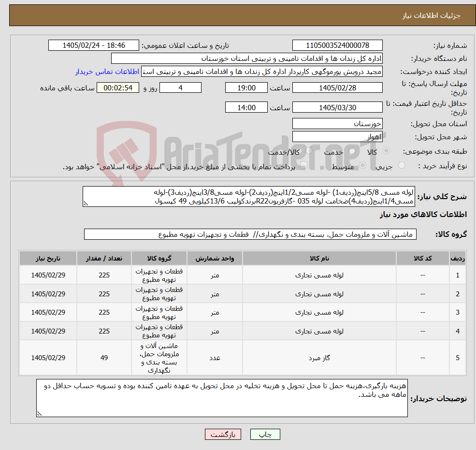The image size is (476, 450).
Task: Click the goods group گروه کالا field
Action: coord(250,234)
